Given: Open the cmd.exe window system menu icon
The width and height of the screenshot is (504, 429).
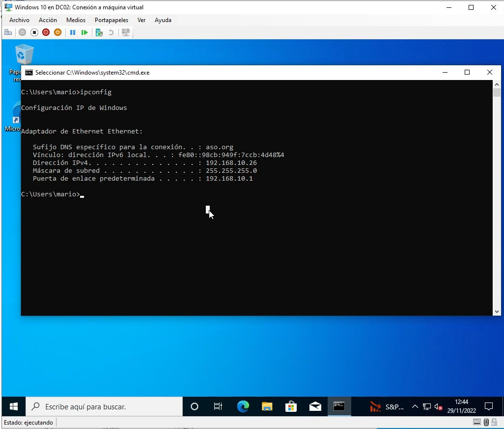Looking at the screenshot, I should point(29,73).
